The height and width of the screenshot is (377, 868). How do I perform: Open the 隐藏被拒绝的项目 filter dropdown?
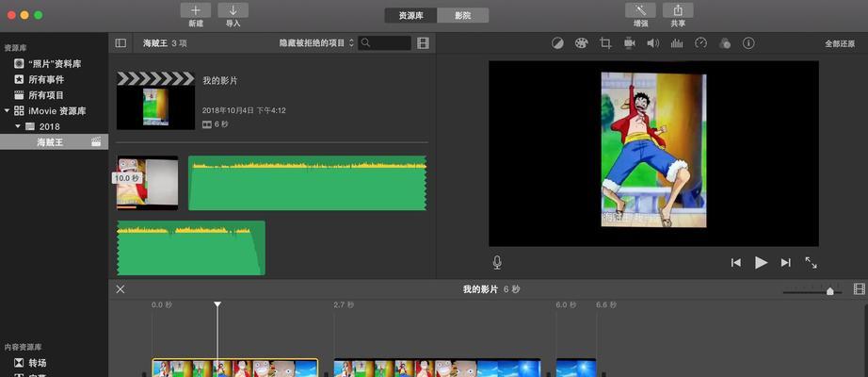coord(316,43)
